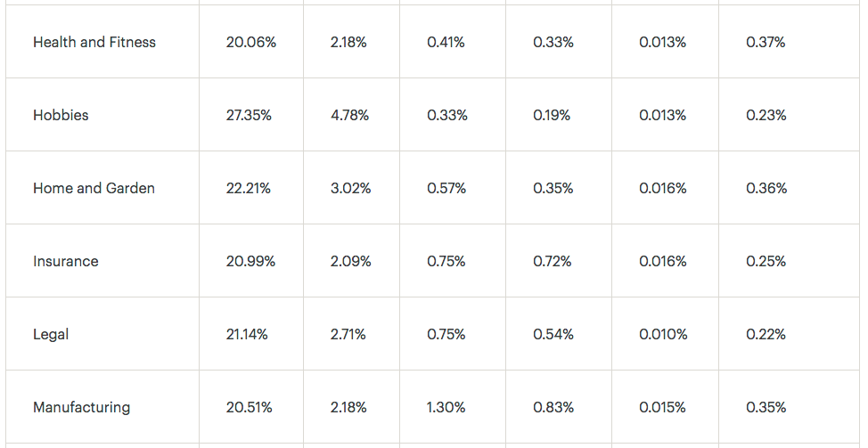This screenshot has height=448, width=868.
Task: Select 0.54% in the Legal row
Action: tap(553, 334)
